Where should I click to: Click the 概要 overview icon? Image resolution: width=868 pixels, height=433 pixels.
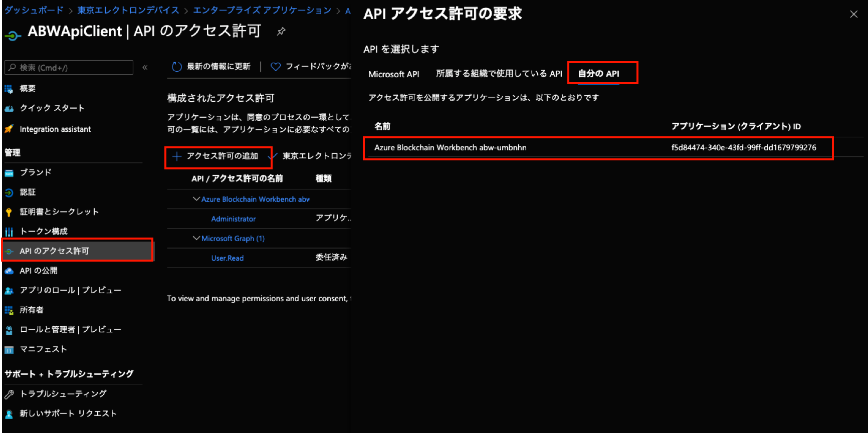(9, 89)
